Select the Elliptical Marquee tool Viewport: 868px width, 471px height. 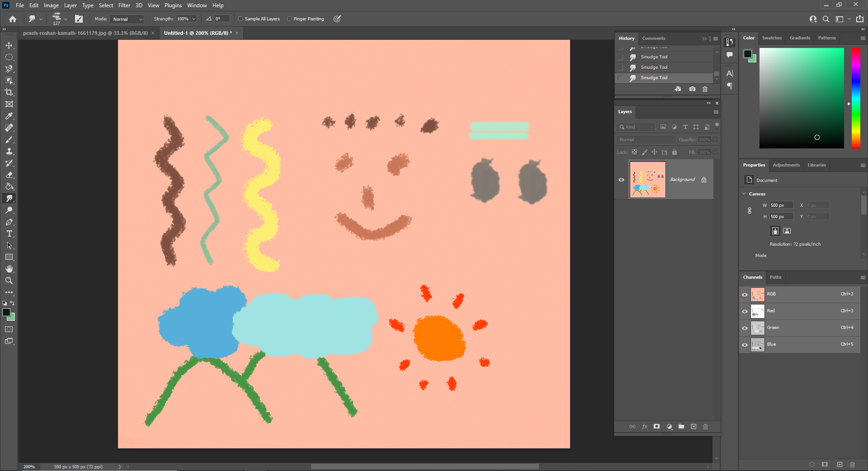[9, 57]
